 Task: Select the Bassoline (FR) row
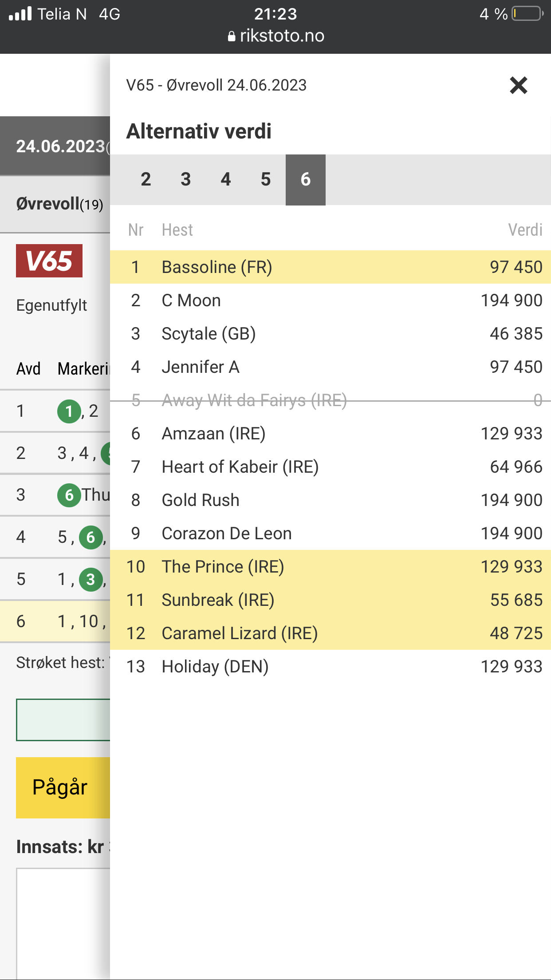click(x=331, y=267)
